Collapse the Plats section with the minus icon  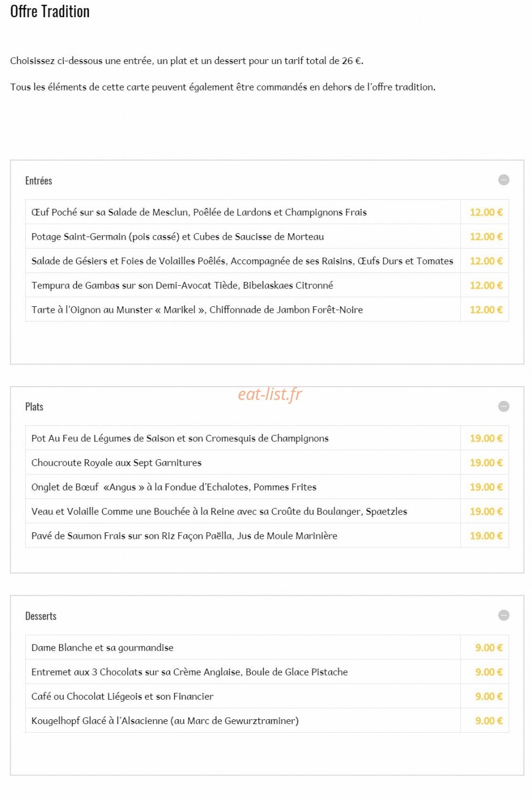coord(503,406)
